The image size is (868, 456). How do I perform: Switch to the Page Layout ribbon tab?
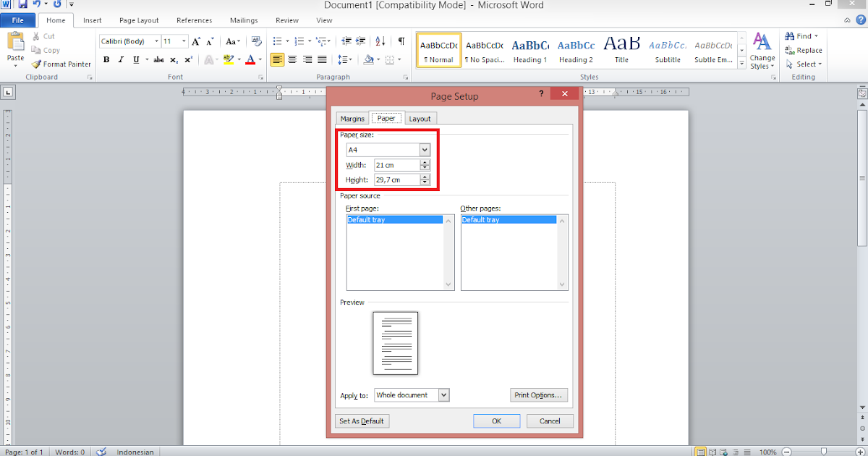click(139, 20)
